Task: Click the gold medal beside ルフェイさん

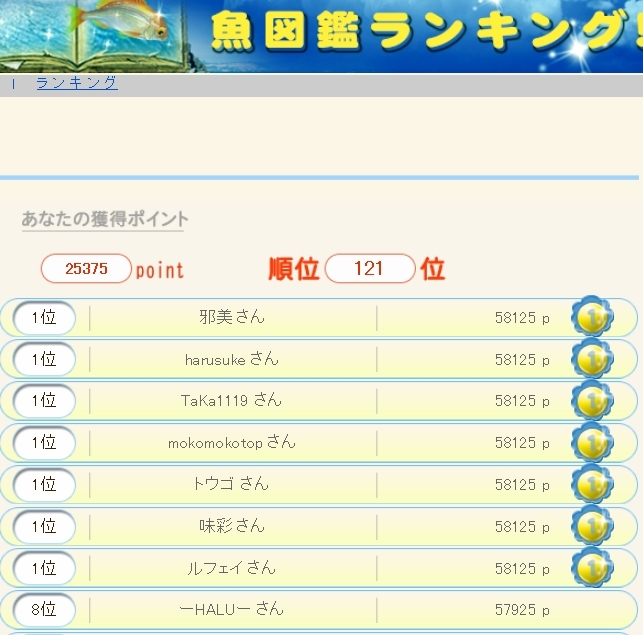Action: 592,567
